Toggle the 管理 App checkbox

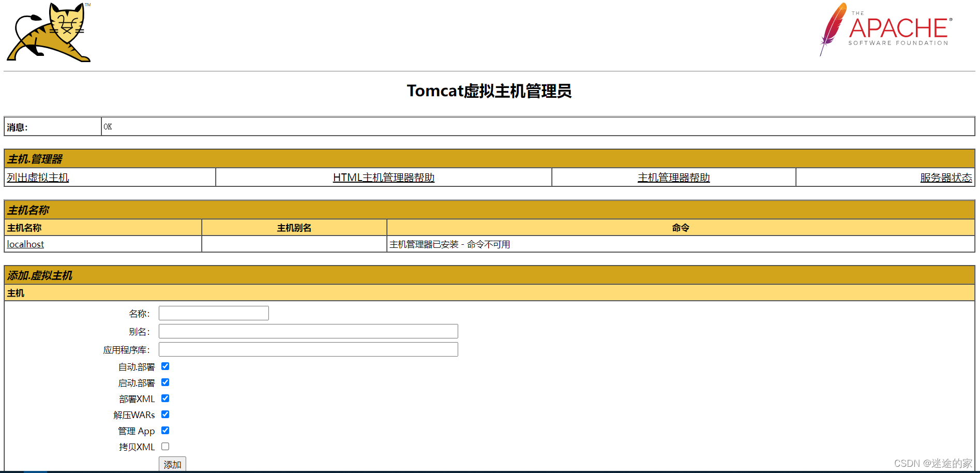click(165, 431)
